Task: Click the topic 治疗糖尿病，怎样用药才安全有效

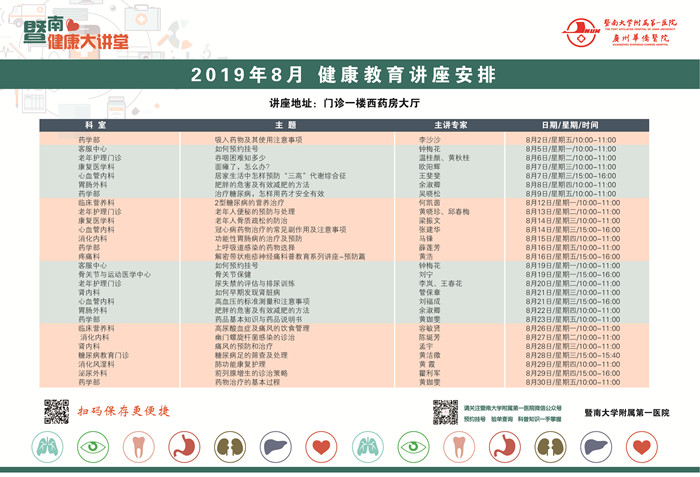Action: 270,194
